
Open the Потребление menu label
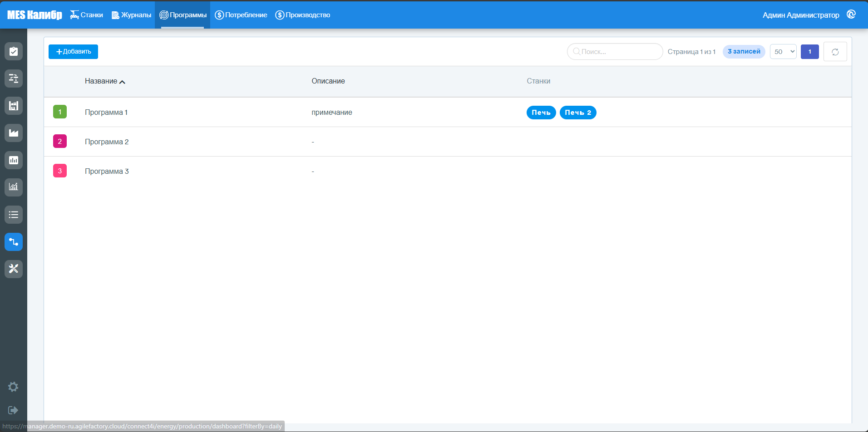[246, 15]
